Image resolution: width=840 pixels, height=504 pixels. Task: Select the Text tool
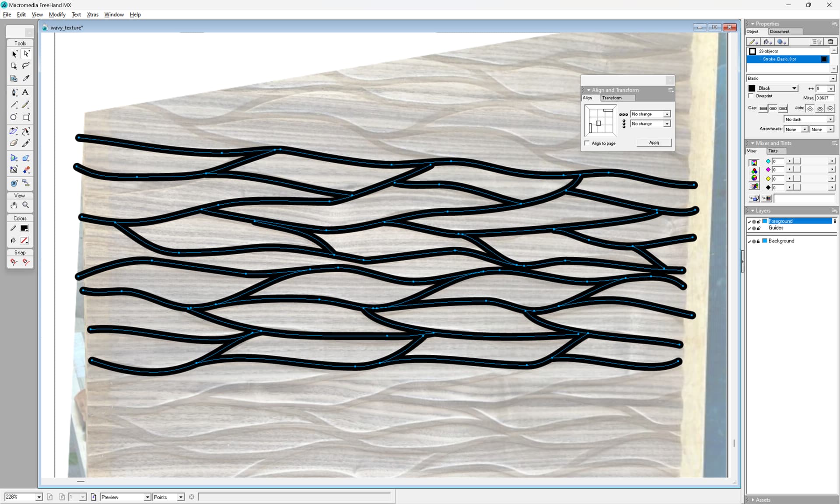pyautogui.click(x=25, y=92)
